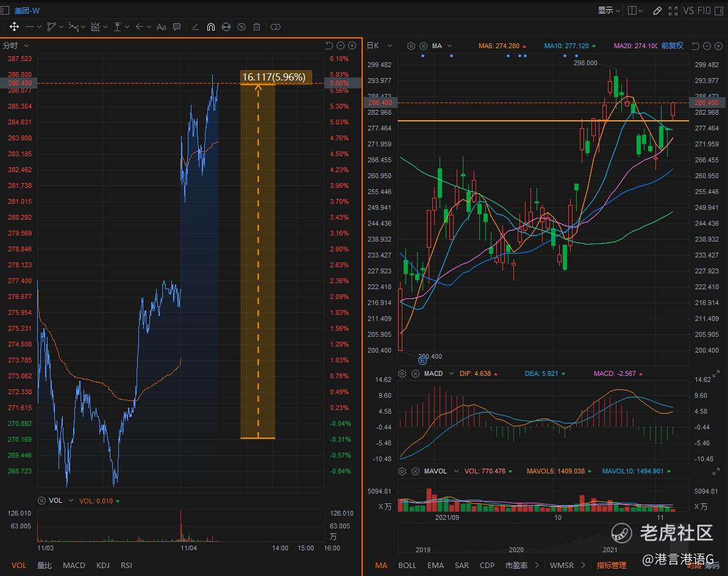Activate the eraser tool in drawing toolbar
The width and height of the screenshot is (728, 576).
pyautogui.click(x=195, y=27)
